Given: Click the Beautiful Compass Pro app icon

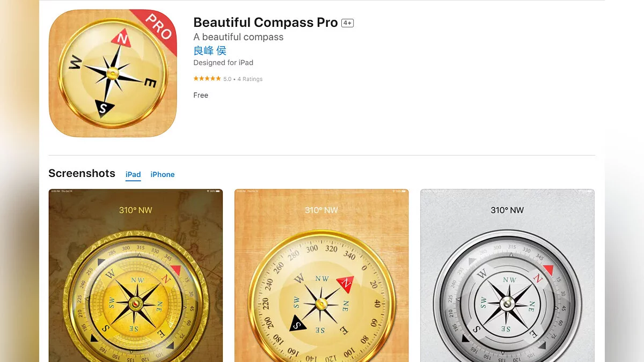Looking at the screenshot, I should coord(113,73).
